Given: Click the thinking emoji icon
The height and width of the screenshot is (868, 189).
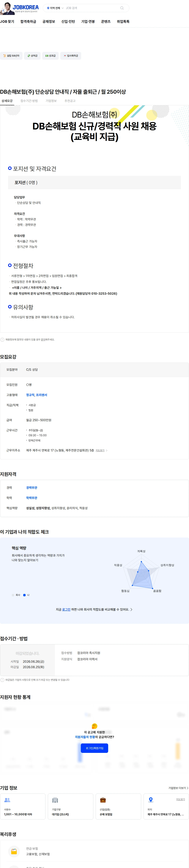Looking at the screenshot, I should (x=94, y=726).
